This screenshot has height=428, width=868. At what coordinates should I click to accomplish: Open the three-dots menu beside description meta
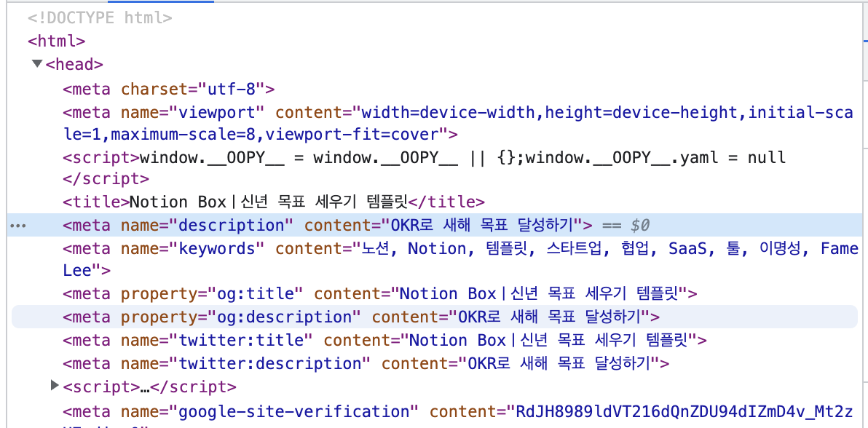[x=18, y=226]
